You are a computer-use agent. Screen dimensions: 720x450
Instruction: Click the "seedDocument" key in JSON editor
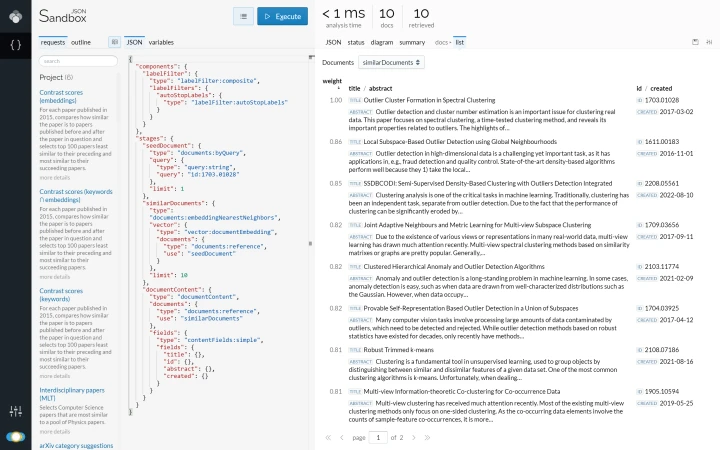tap(167, 146)
